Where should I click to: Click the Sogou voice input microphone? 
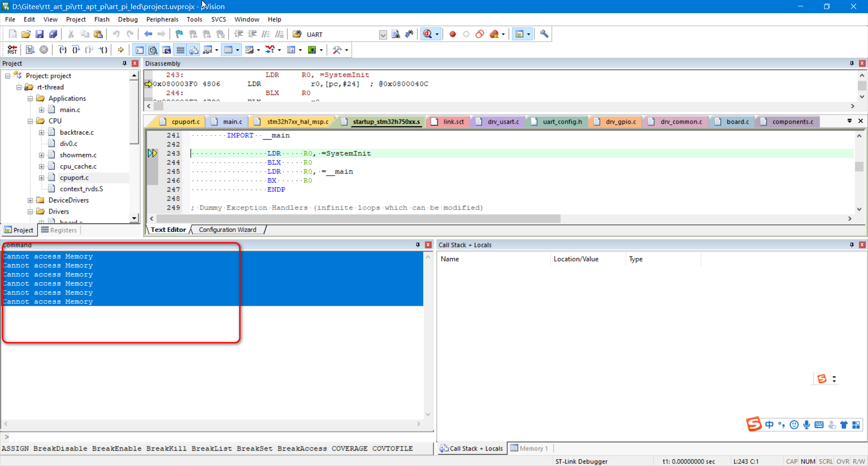(x=807, y=425)
